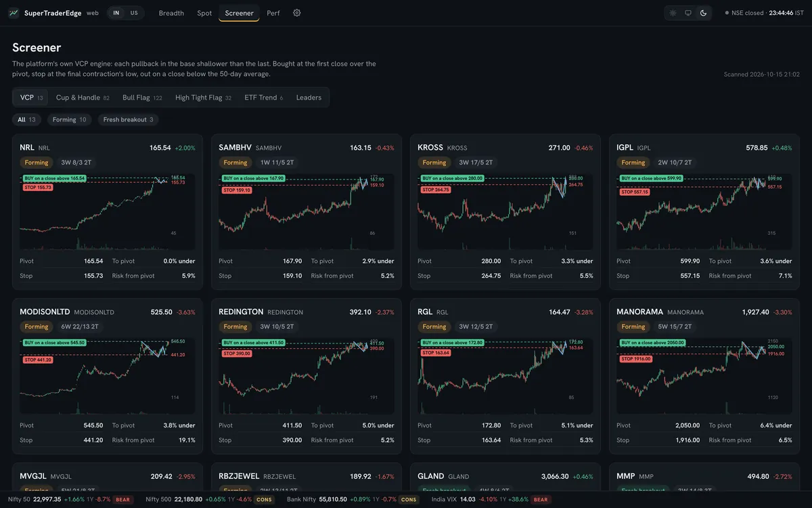
Task: Click BUY on a close above 2050.00 label
Action: 653,343
